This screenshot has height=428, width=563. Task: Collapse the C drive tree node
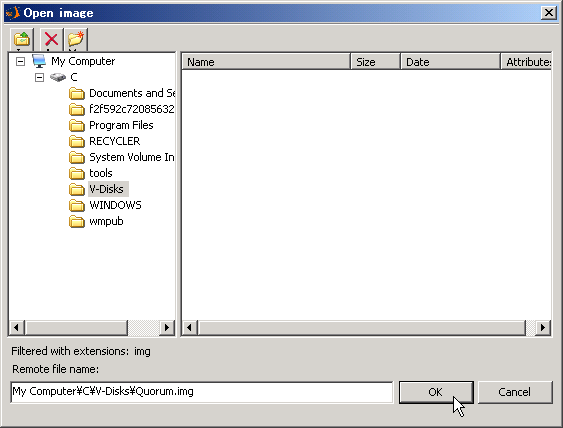[39, 77]
